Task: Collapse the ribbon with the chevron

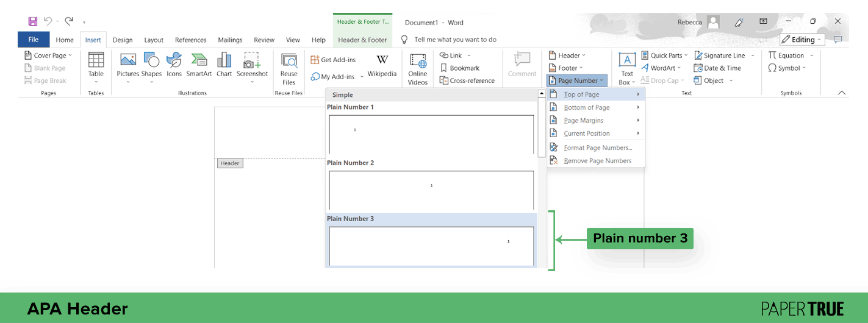Action: 842,93
